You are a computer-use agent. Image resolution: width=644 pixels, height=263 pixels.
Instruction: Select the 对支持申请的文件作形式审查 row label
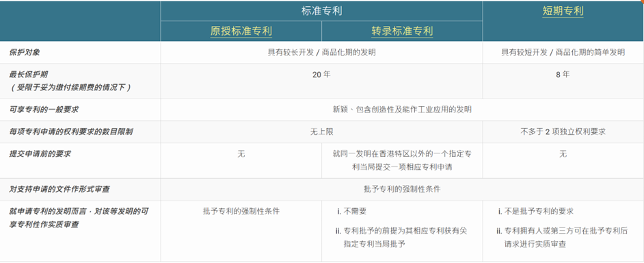[59, 190]
